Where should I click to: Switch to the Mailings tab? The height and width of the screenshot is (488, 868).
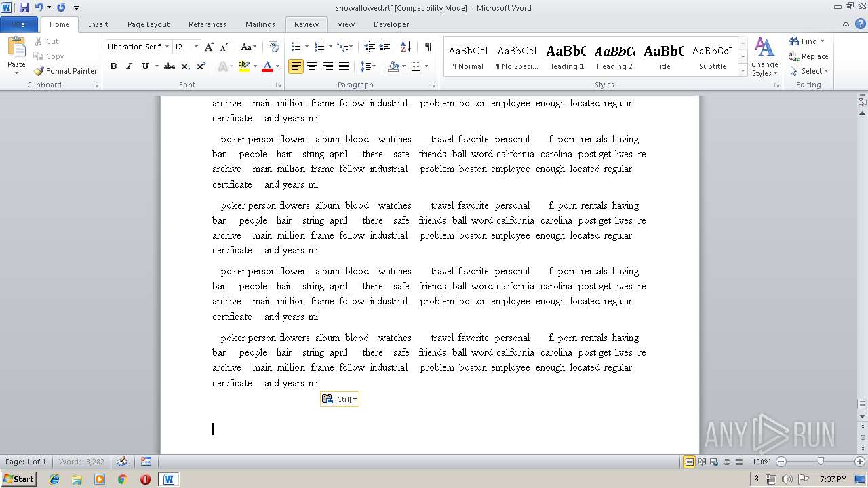pyautogui.click(x=260, y=24)
